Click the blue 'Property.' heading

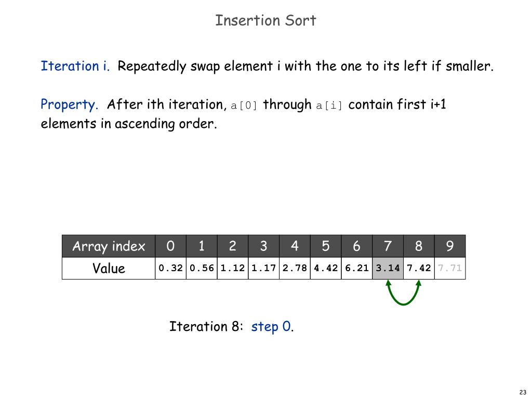tap(69, 104)
